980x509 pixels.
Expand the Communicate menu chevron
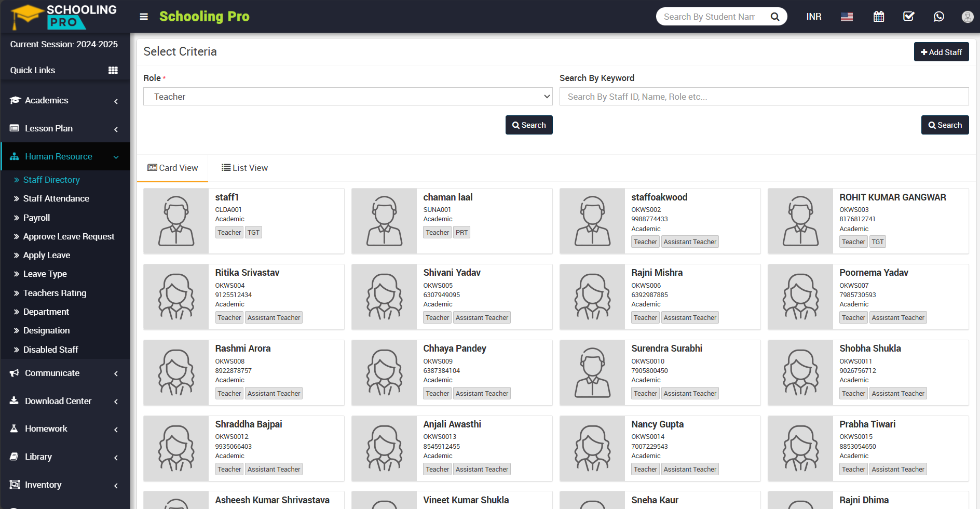pyautogui.click(x=116, y=373)
